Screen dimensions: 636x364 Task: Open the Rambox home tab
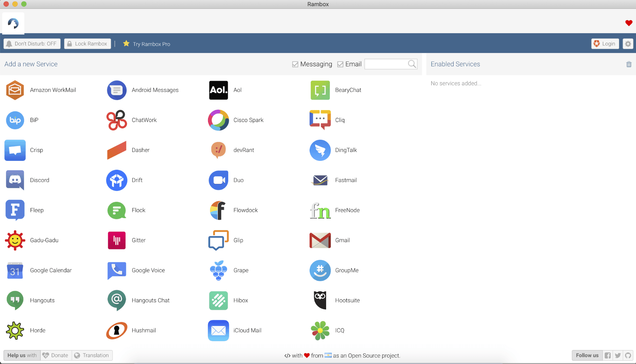tap(13, 24)
